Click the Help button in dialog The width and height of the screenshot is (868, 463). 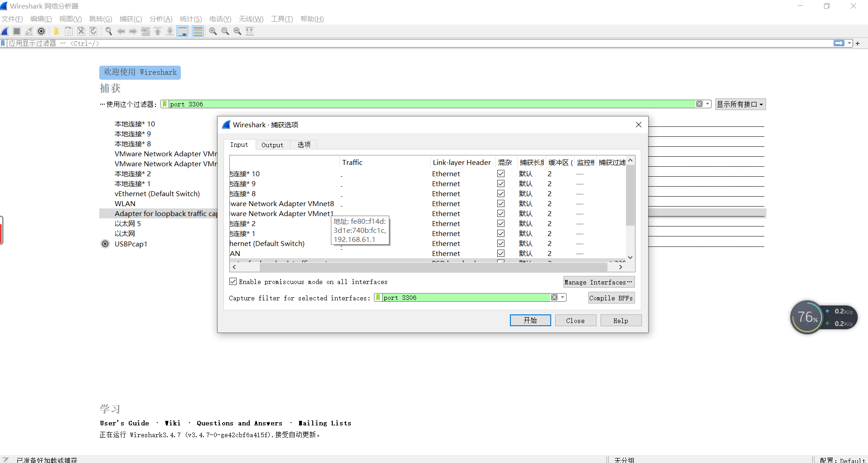coord(621,320)
